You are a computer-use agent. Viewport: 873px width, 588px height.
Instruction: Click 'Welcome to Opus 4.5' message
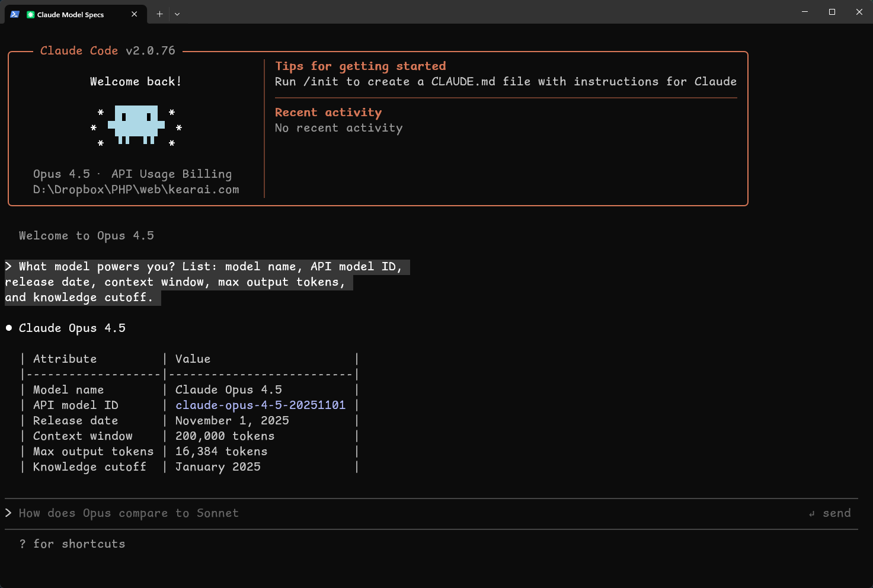pos(87,236)
